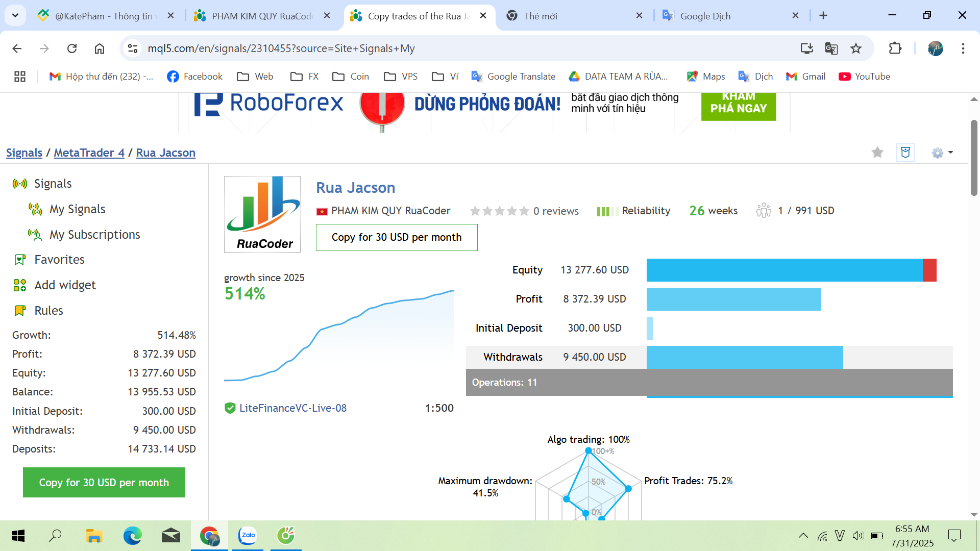This screenshot has width=980, height=551.
Task: Go to MetaTrader 4 breadcrumb link
Action: point(89,153)
